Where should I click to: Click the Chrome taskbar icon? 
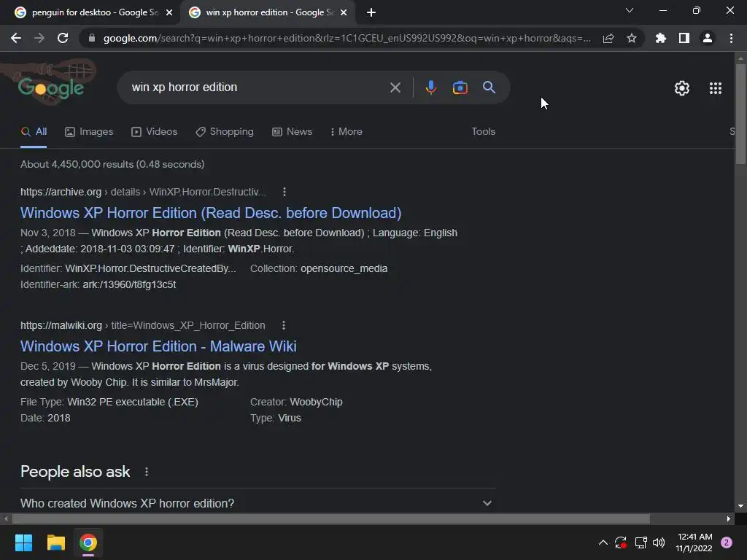pos(88,542)
